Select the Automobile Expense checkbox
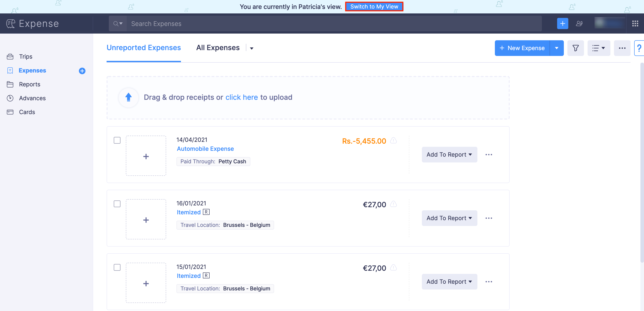Viewport: 644px width, 311px height. (117, 140)
